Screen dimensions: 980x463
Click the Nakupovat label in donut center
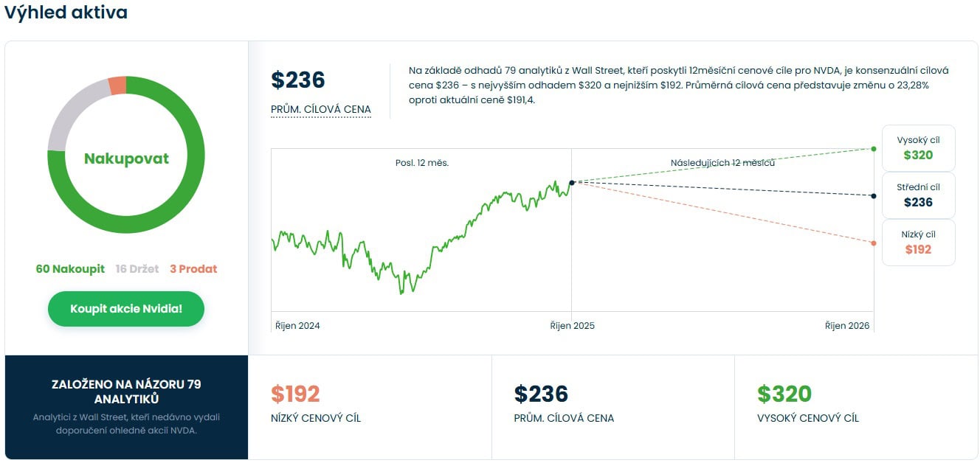tap(126, 159)
